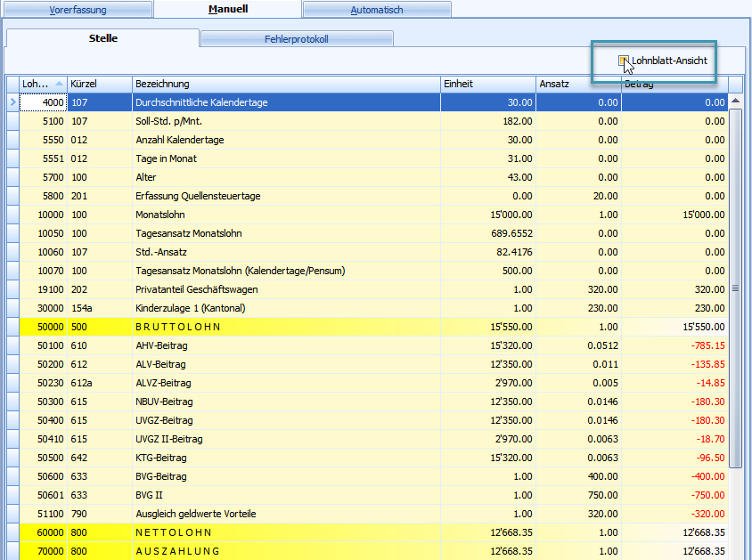
Task: Click the row selector beside Kinderzulage 1
Action: click(x=12, y=308)
